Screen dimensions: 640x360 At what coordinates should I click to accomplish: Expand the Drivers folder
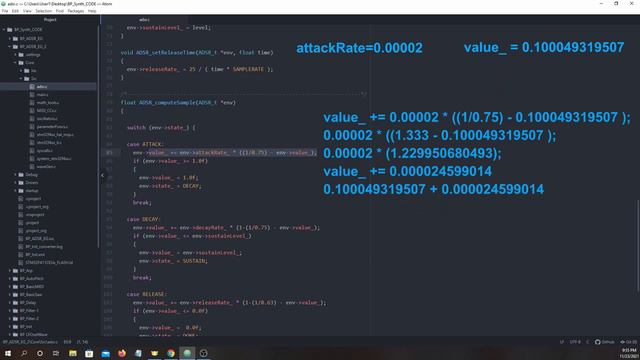[16, 183]
